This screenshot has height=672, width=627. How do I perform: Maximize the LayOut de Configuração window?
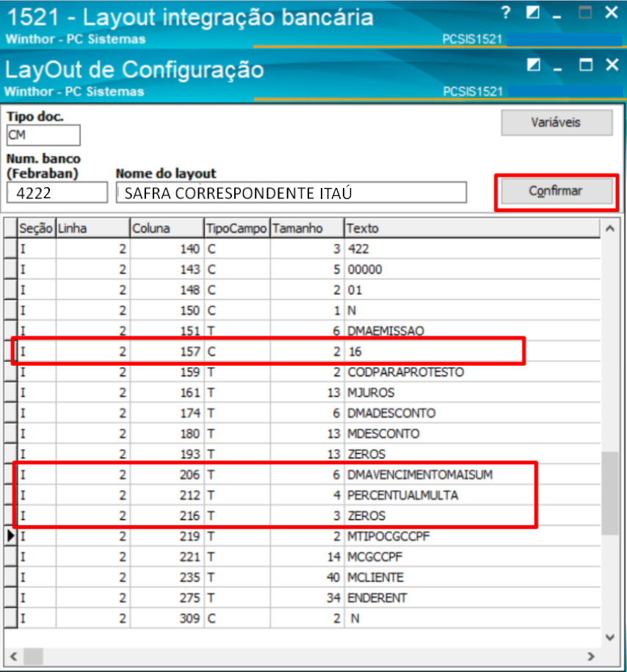(x=586, y=65)
